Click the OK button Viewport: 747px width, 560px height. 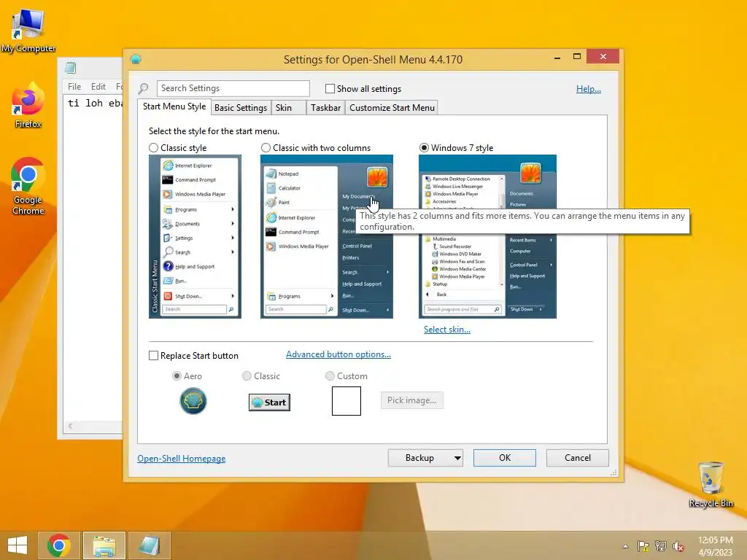click(x=505, y=458)
